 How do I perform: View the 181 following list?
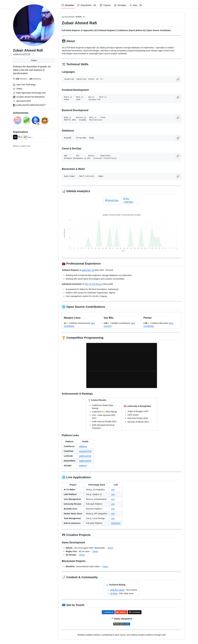[35, 79]
